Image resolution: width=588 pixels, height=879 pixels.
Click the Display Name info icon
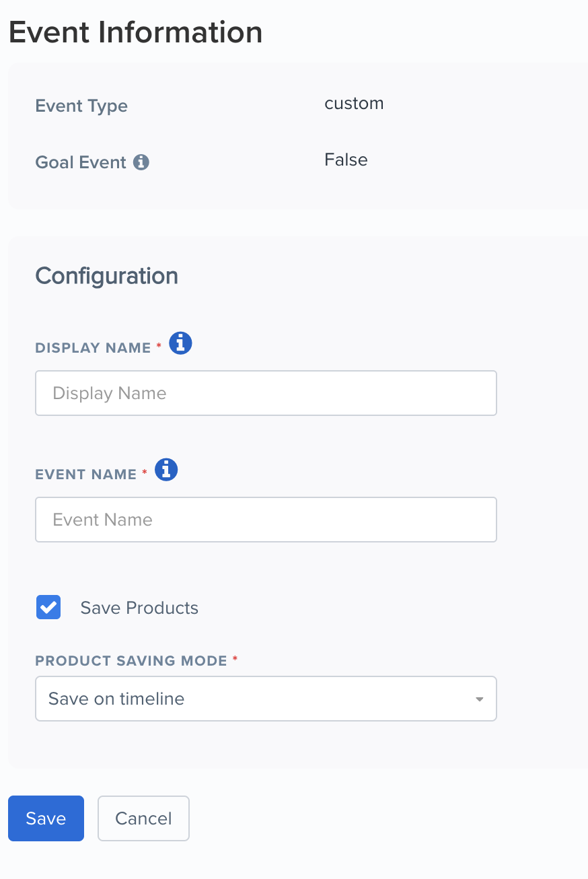(180, 343)
